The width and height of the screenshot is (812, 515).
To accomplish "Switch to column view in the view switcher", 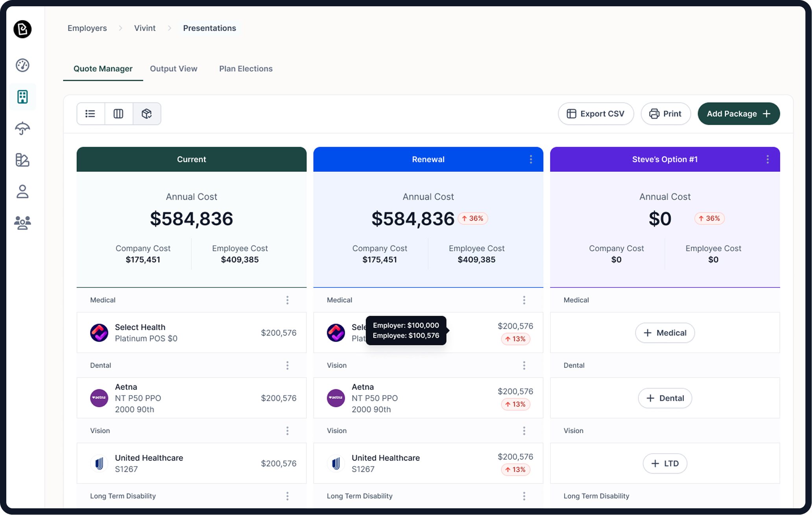I will point(118,114).
